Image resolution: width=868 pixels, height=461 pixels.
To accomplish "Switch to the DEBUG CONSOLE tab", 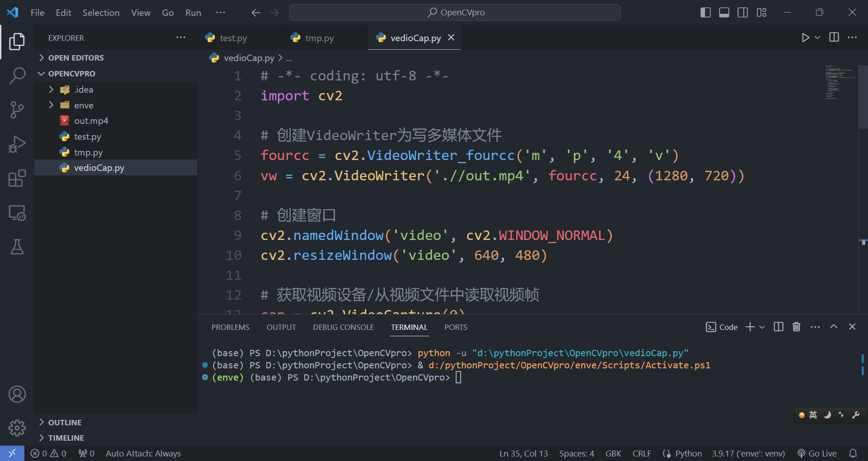I will (x=343, y=327).
